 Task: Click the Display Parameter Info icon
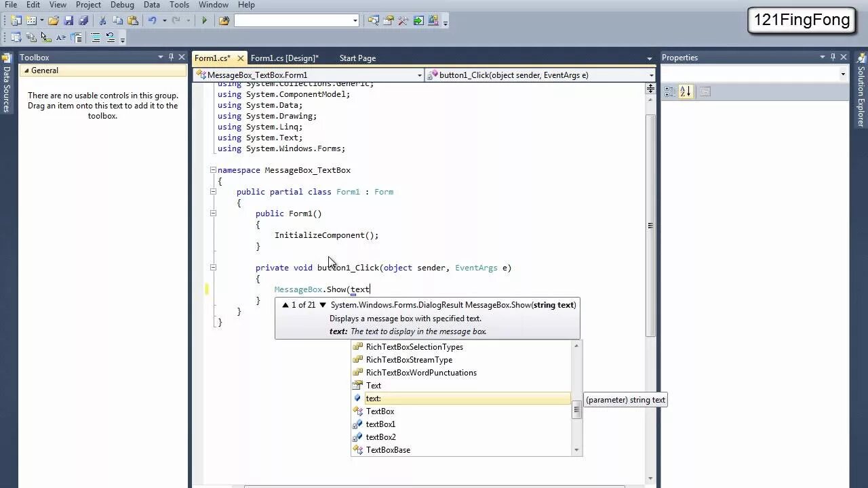31,38
